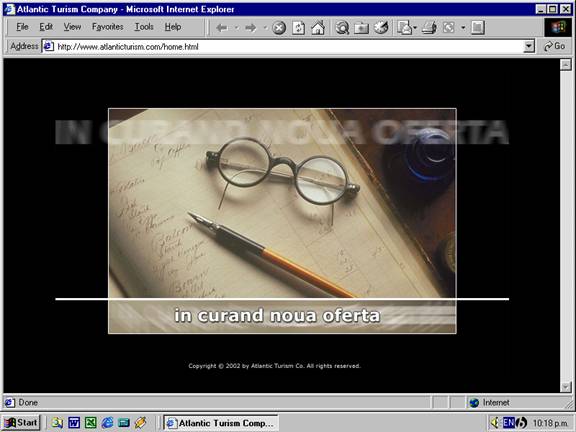The image size is (576, 432).
Task: Expand the dropdown arrow after Fullscreen icon
Action: [463, 28]
